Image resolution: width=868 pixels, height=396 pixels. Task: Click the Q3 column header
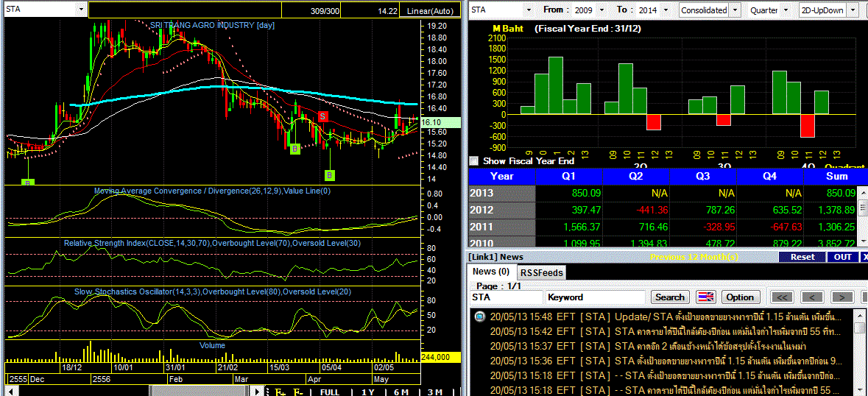pyautogui.click(x=703, y=177)
